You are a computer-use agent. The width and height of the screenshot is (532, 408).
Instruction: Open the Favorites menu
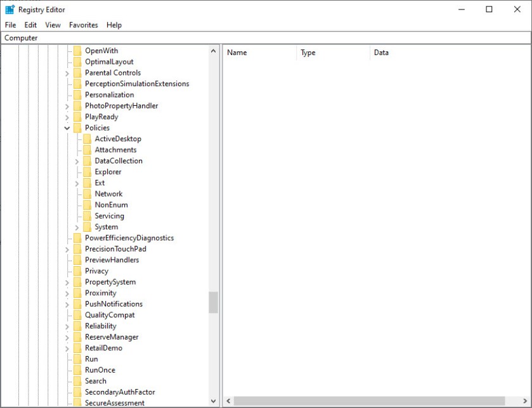click(84, 25)
